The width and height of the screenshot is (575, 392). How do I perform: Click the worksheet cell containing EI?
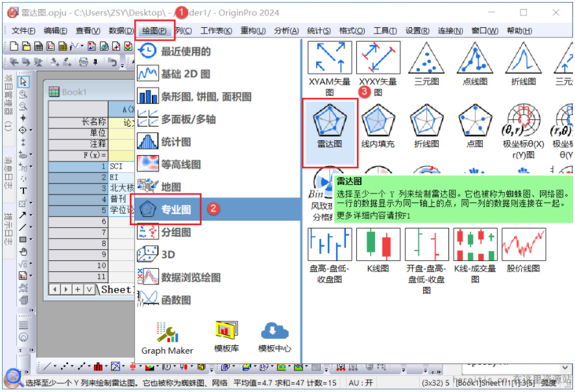point(121,177)
